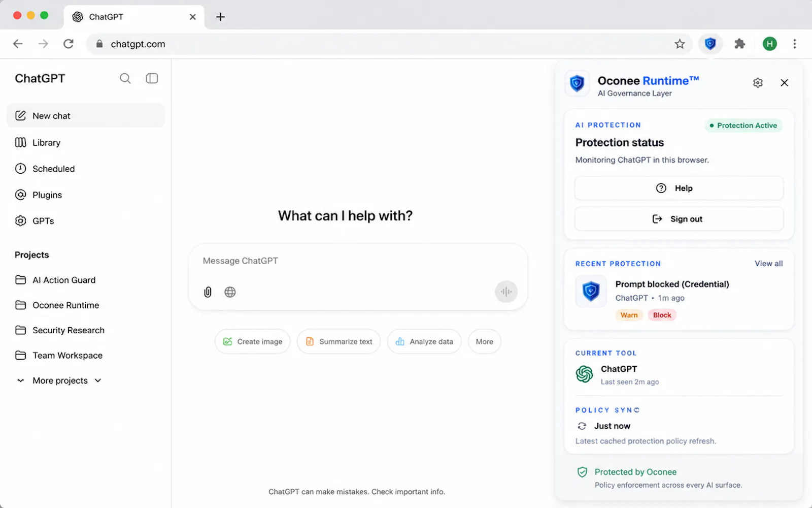Image resolution: width=812 pixels, height=508 pixels.
Task: Open a new browser tab
Action: 220,17
